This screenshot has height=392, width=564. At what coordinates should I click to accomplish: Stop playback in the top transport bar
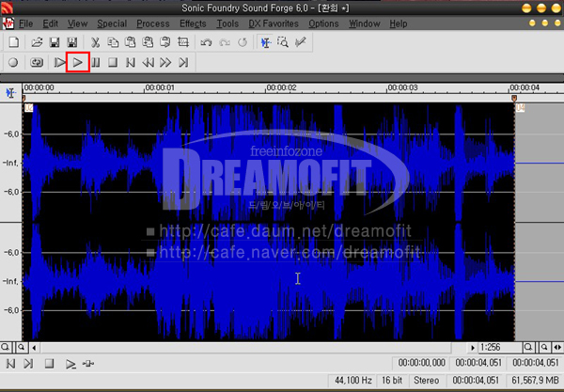coord(113,63)
